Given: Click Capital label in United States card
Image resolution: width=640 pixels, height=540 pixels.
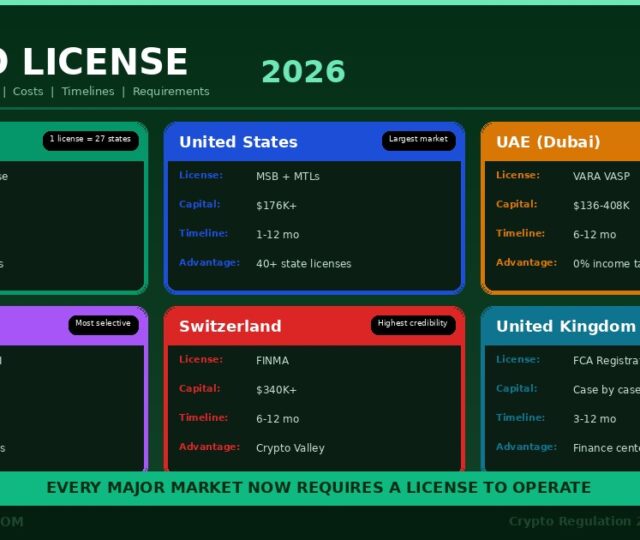Looking at the screenshot, I should coord(200,204).
